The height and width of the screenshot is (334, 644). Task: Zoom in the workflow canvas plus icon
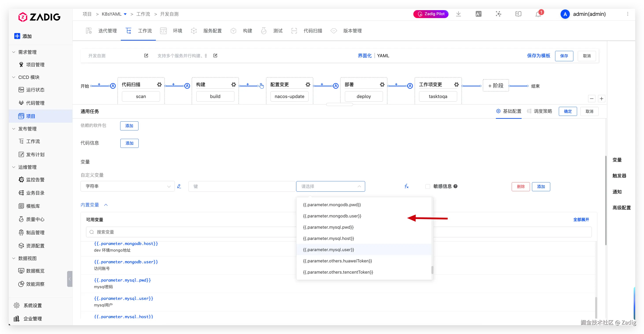(x=602, y=98)
